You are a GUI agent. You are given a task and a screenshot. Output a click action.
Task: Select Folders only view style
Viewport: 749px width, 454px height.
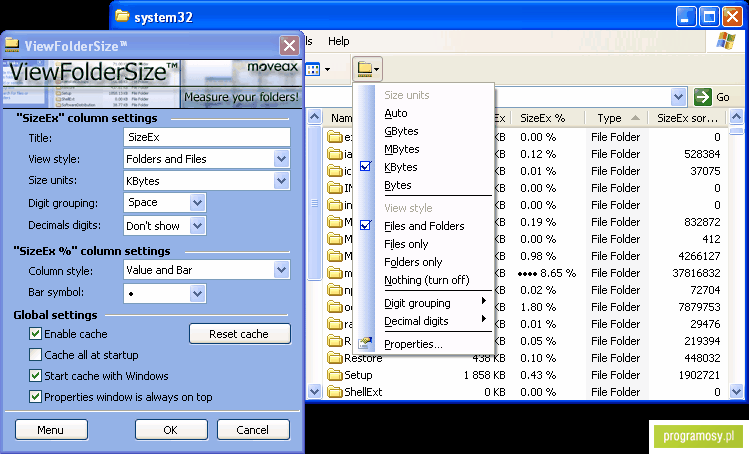pos(413,262)
